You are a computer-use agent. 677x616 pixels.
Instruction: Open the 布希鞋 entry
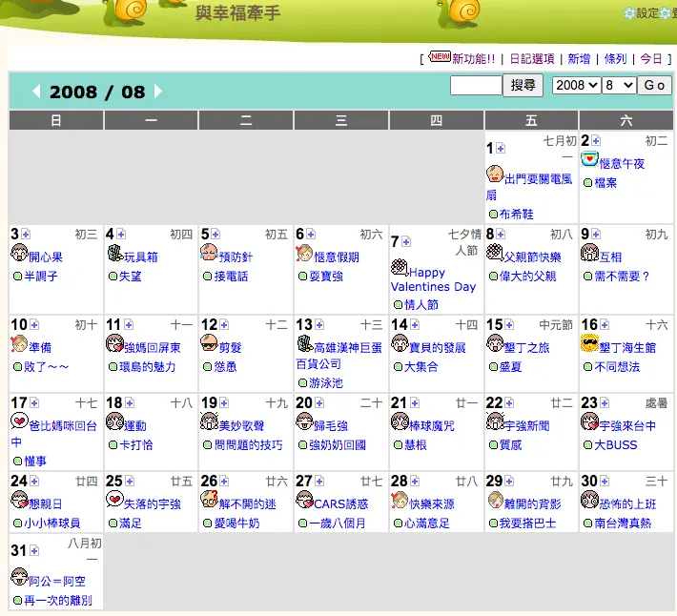517,215
